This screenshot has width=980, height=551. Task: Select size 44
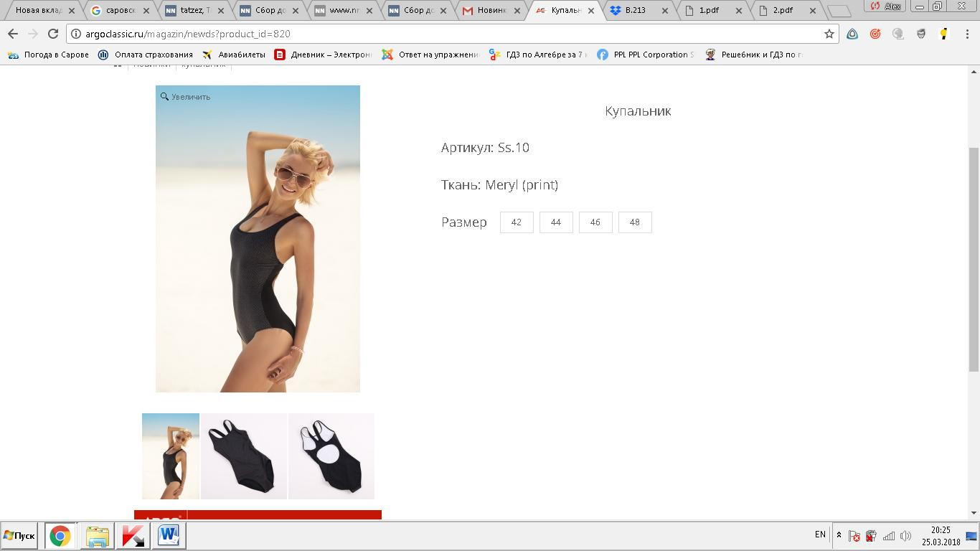[556, 222]
